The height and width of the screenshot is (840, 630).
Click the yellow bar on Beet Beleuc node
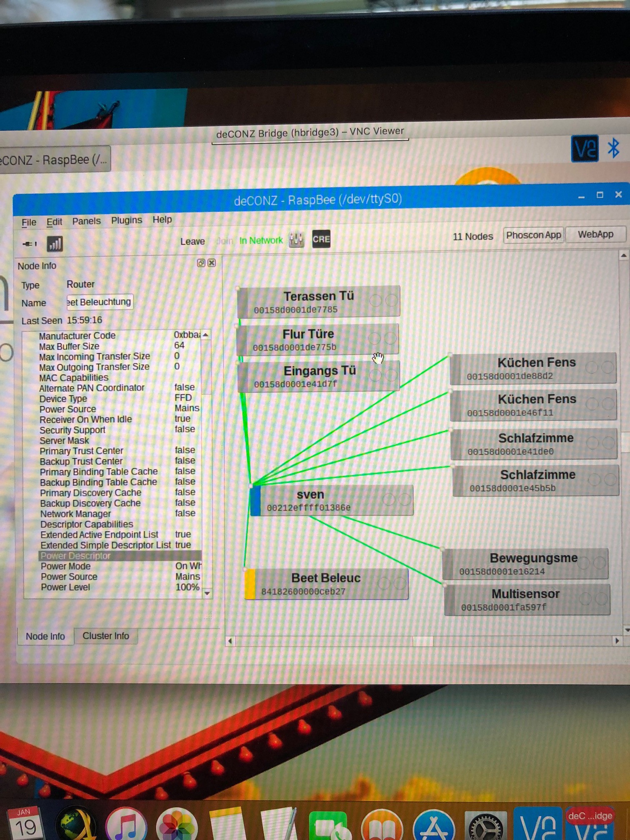(250, 584)
